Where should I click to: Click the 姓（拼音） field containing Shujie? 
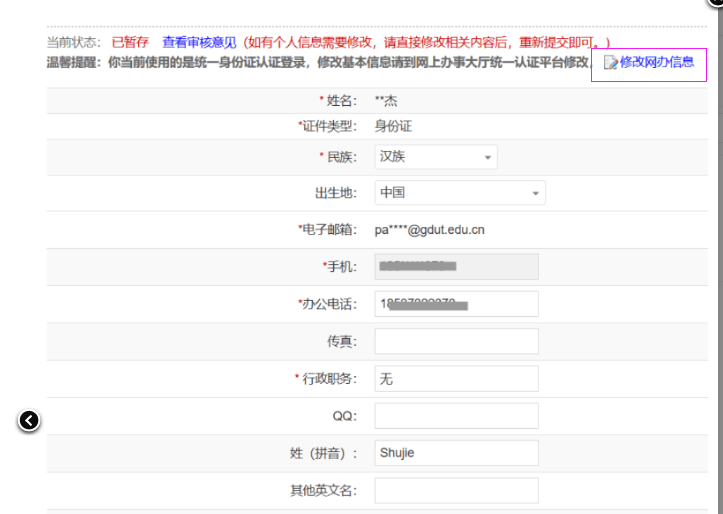coord(456,453)
